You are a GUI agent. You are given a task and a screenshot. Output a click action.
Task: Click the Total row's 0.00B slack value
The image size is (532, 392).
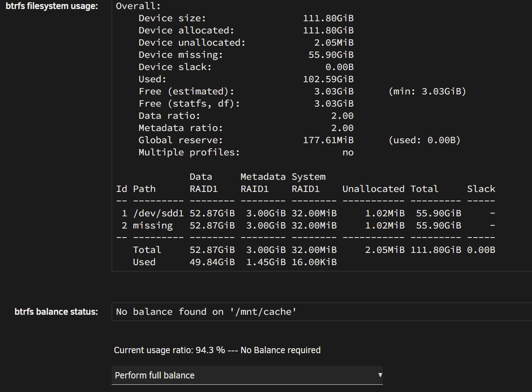481,250
